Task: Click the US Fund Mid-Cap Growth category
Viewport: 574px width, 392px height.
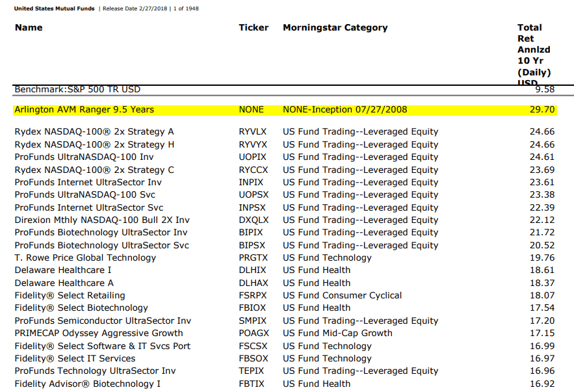Action: (337, 333)
